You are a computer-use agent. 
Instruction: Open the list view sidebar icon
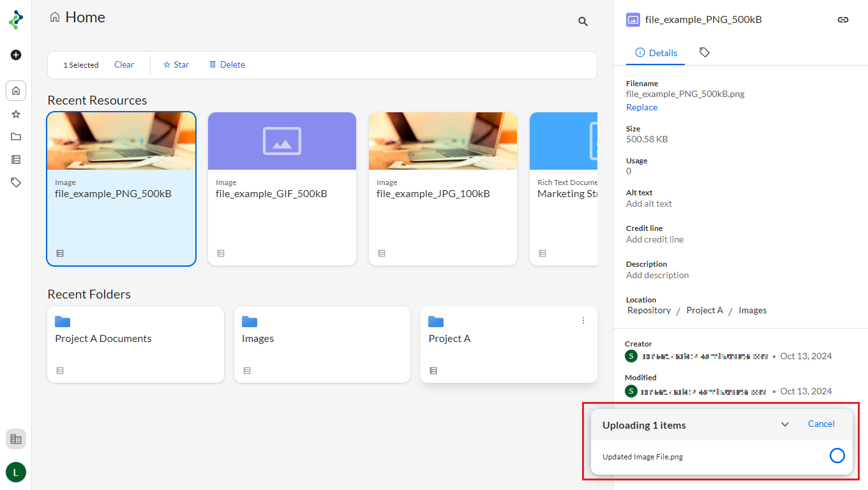(16, 160)
